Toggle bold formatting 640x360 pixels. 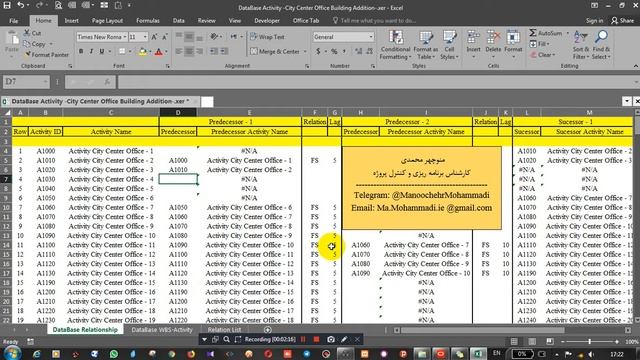point(81,51)
